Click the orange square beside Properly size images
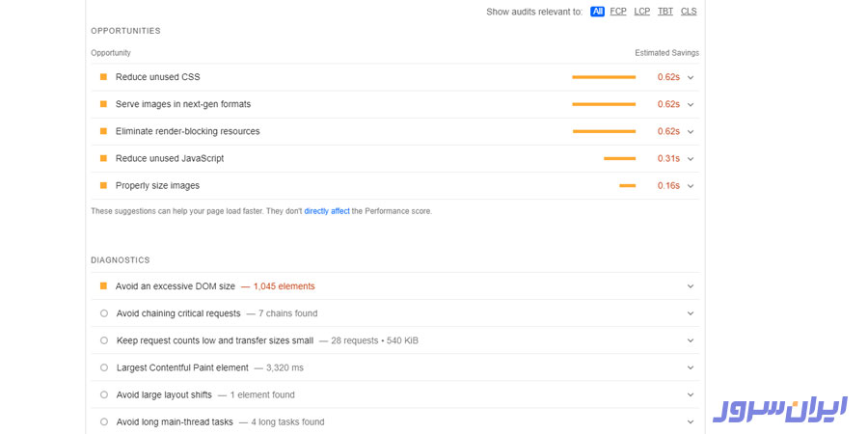This screenshot has width=868, height=434. (x=103, y=185)
